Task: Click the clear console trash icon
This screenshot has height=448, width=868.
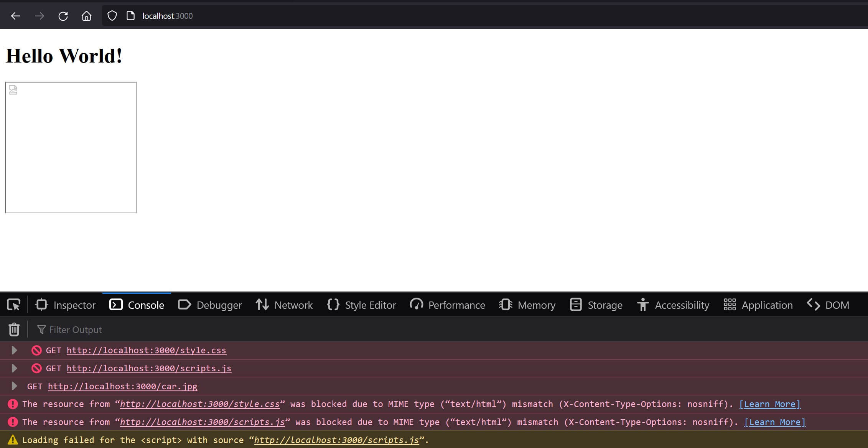Action: (x=14, y=329)
